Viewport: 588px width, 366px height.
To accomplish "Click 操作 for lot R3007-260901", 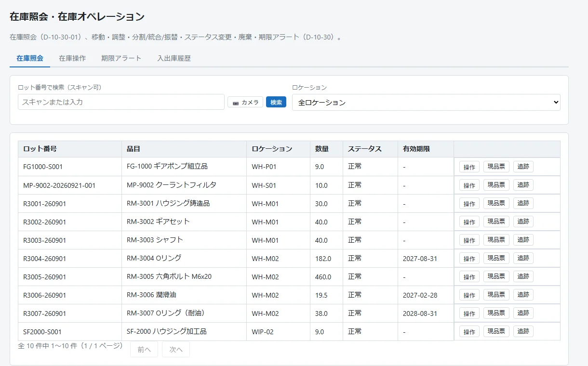I will (x=469, y=314).
